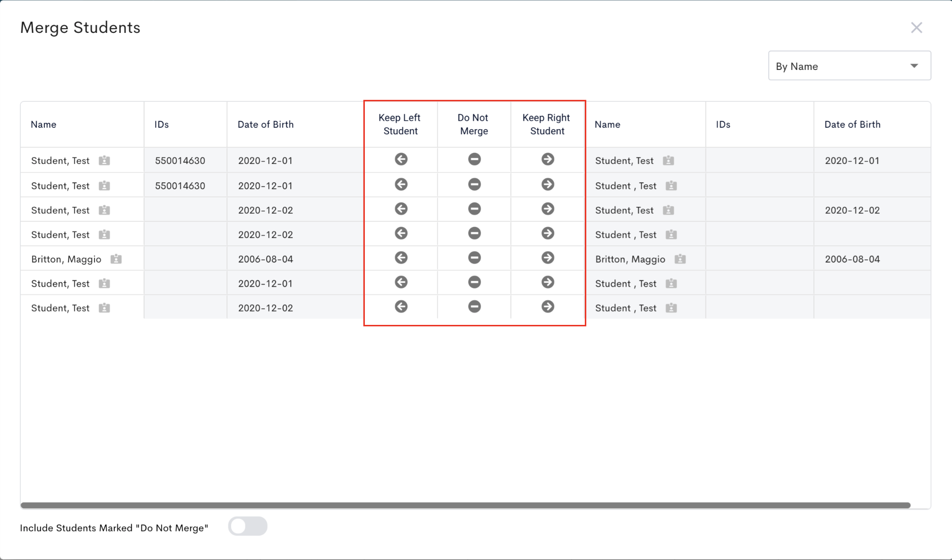Click the Do Not Merge column header
This screenshot has height=560, width=952.
pos(474,124)
